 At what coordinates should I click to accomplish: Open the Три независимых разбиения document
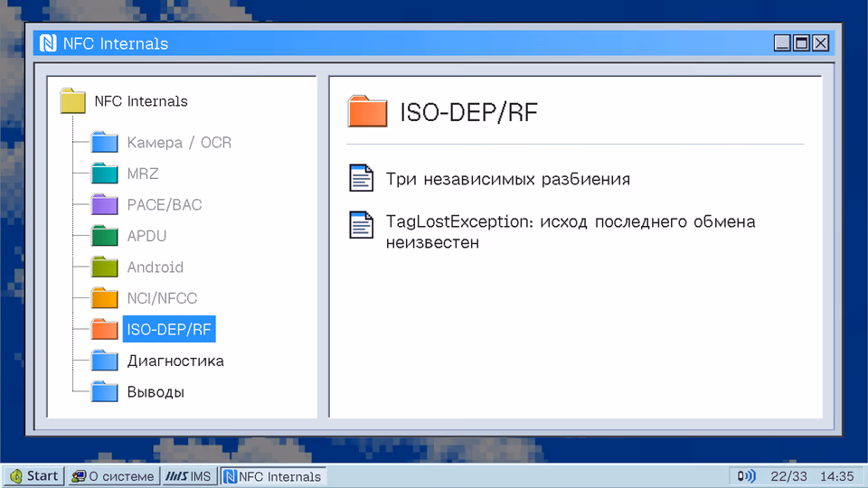pyautogui.click(x=508, y=179)
